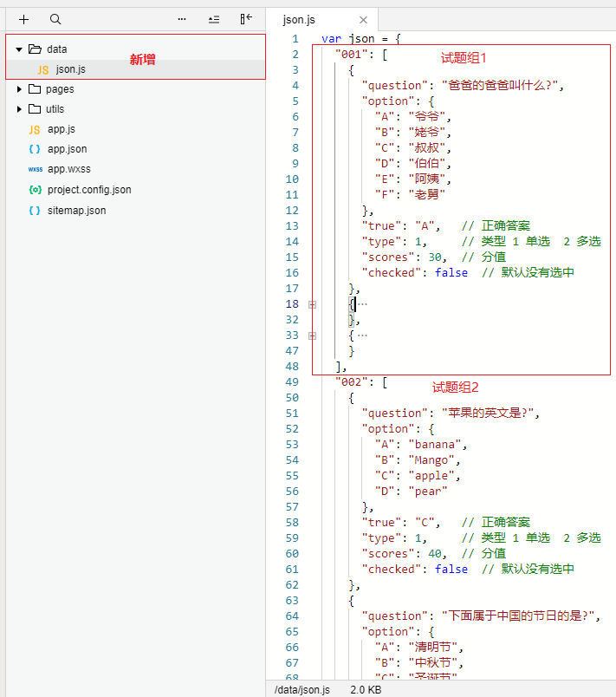Unfold the collapsed block at line 18
The width and height of the screenshot is (616, 697).
tap(312, 304)
